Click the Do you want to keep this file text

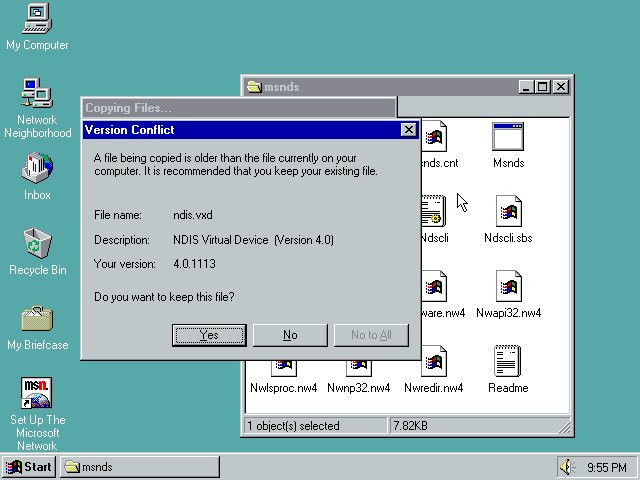(164, 297)
